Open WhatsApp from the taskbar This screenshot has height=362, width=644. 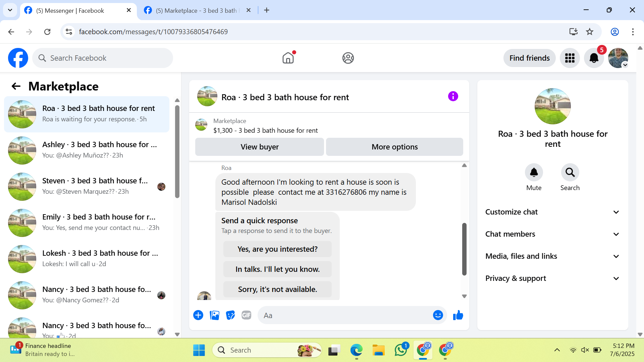[x=401, y=350]
